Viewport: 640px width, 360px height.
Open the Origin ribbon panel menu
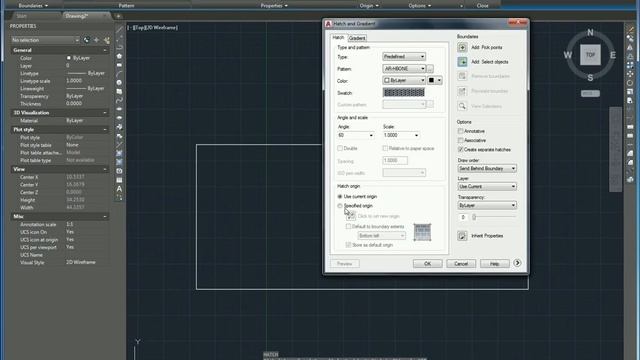[x=369, y=6]
